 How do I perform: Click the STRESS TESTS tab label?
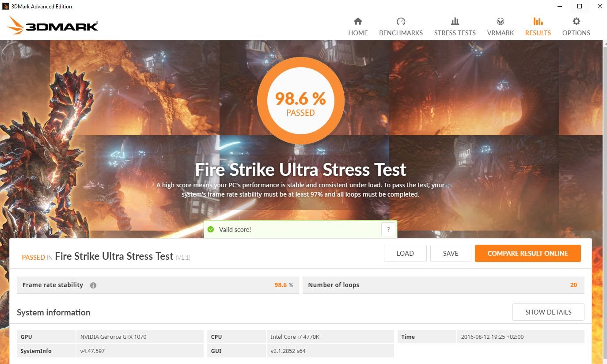click(x=455, y=33)
